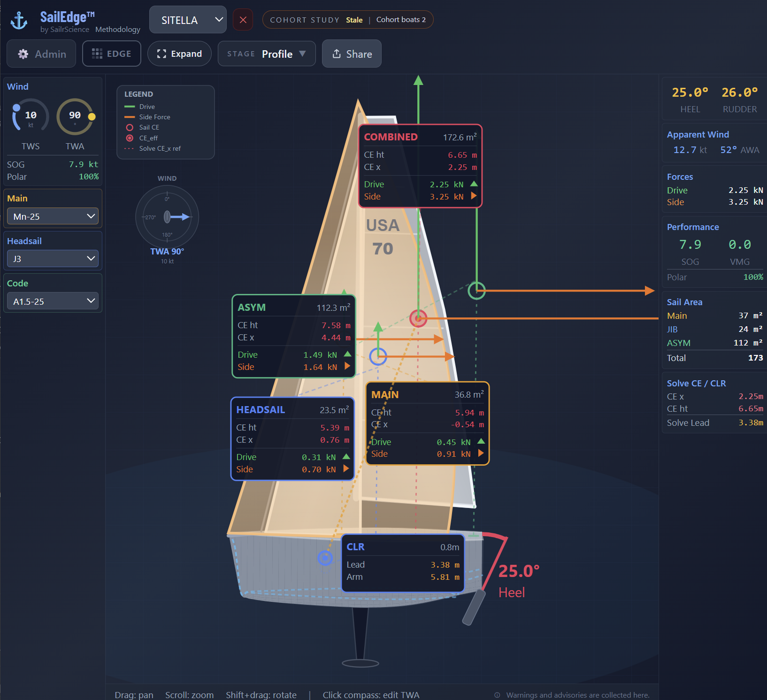The image size is (767, 700).
Task: Click the Side Force legend entry
Action: tap(147, 117)
